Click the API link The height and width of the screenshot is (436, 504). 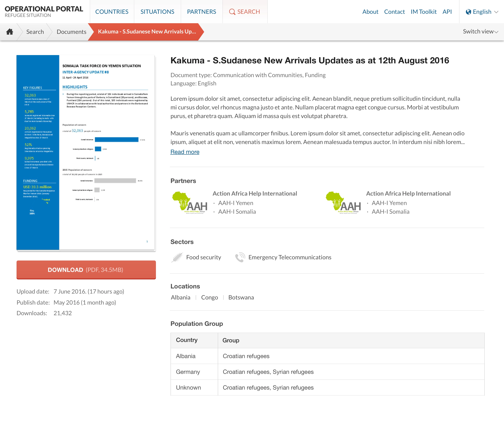coord(447,12)
